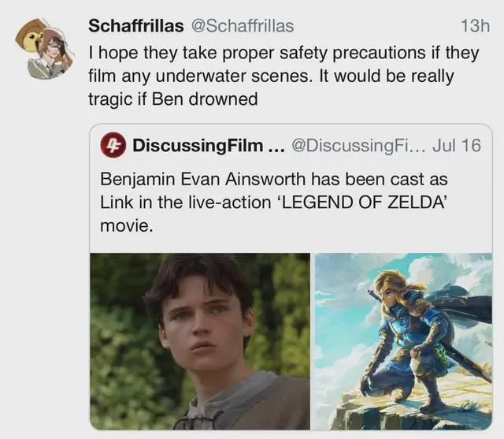Click the red DiscussingFilm logo icon
Image resolution: width=504 pixels, height=439 pixels.
(113, 145)
